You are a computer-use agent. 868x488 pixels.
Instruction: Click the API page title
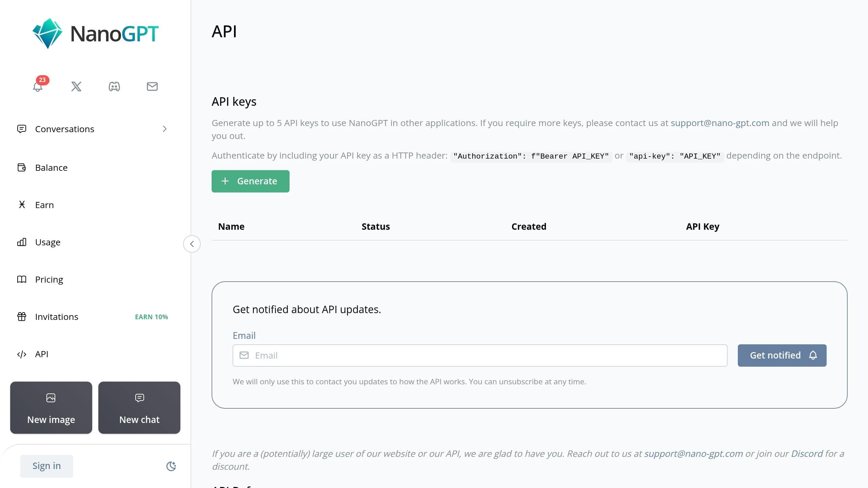[x=224, y=32]
